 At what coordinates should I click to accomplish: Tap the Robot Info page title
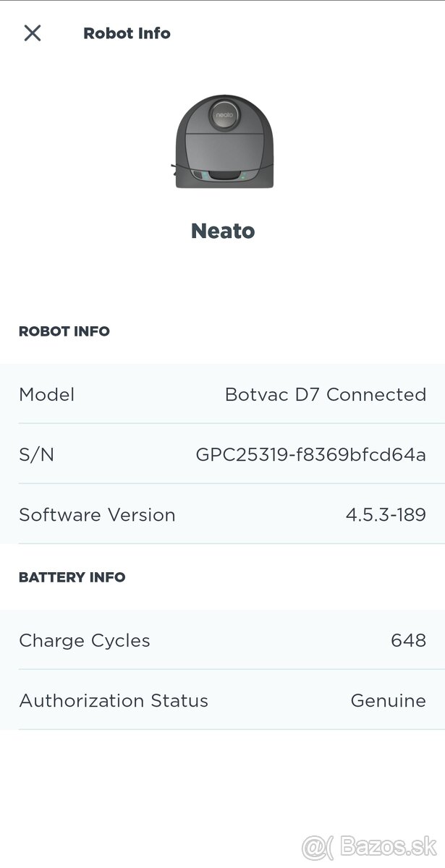click(127, 33)
